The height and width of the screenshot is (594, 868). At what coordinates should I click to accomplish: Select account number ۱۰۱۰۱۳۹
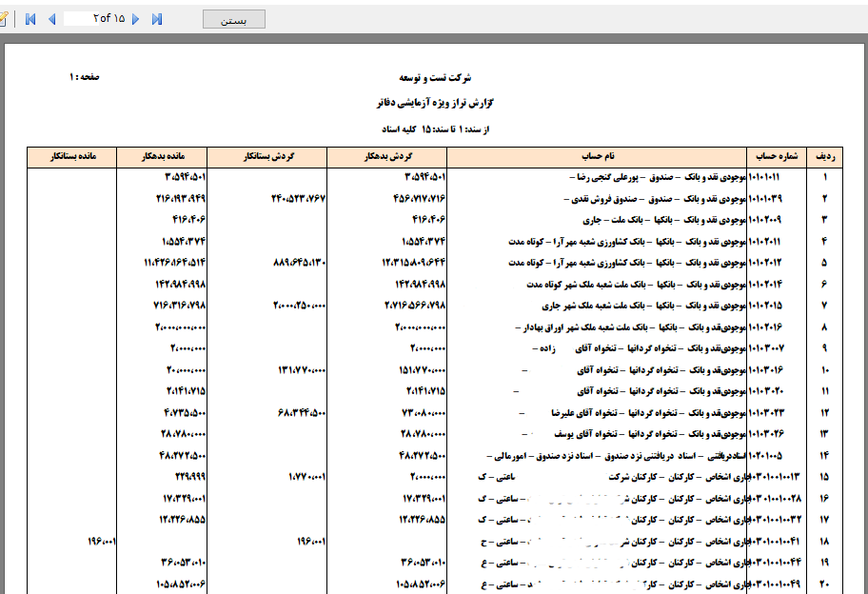point(765,199)
